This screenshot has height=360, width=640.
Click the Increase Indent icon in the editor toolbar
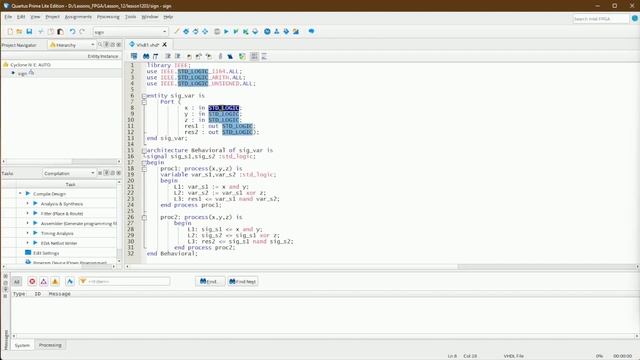[x=168, y=56]
